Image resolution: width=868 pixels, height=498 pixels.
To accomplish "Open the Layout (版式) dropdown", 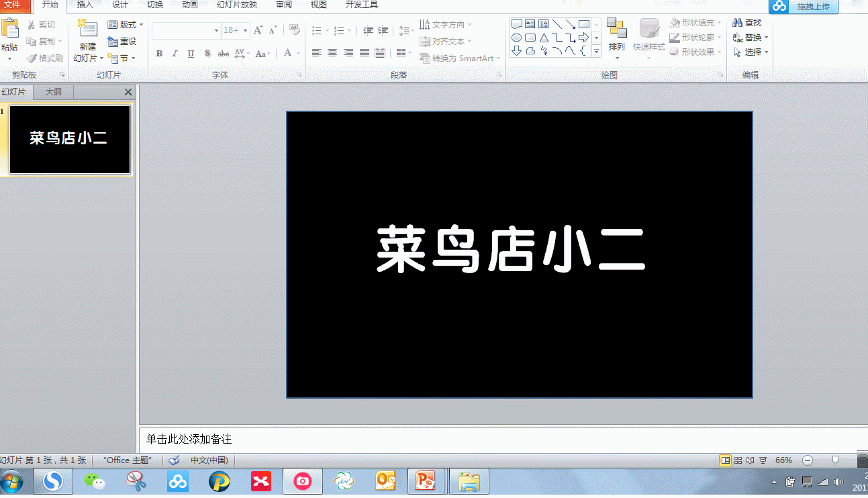I will (124, 24).
